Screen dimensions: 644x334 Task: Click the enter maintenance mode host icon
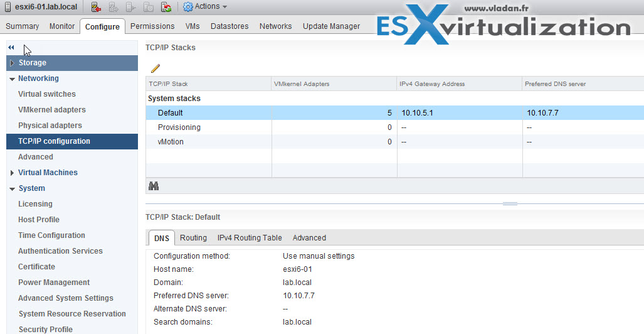click(96, 6)
